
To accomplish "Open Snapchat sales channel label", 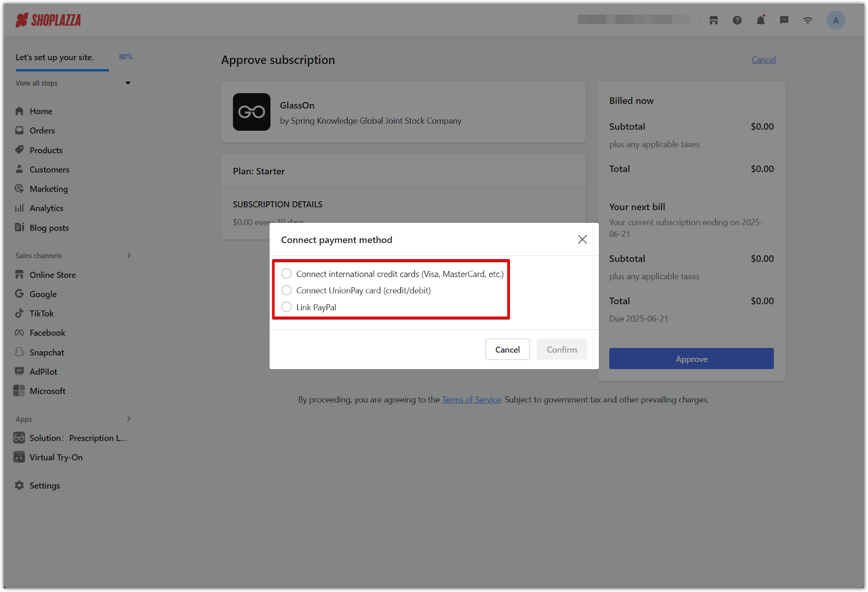I will 47,352.
